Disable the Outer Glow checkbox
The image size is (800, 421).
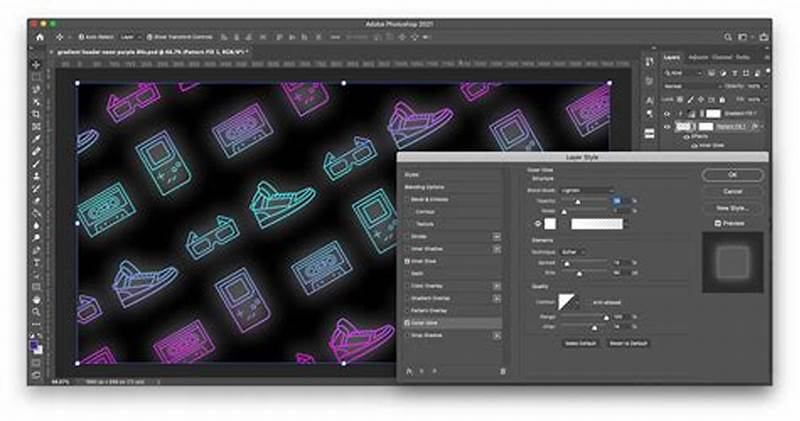407,323
